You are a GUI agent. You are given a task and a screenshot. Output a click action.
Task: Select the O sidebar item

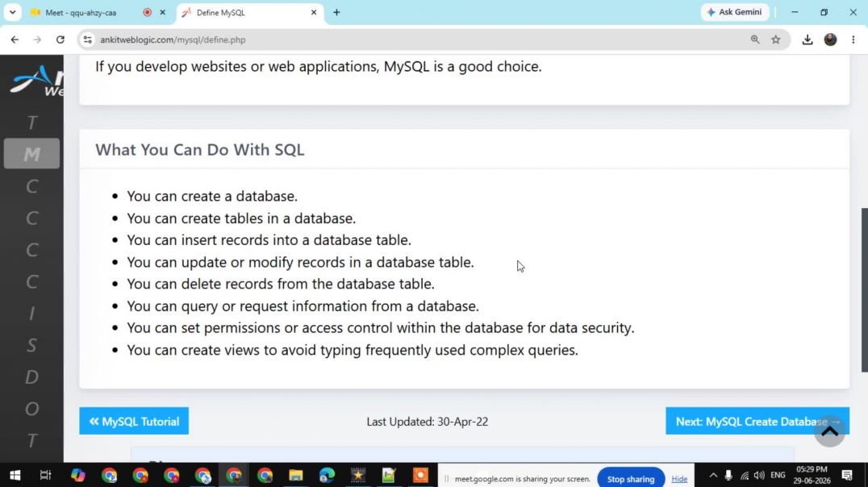tap(31, 409)
